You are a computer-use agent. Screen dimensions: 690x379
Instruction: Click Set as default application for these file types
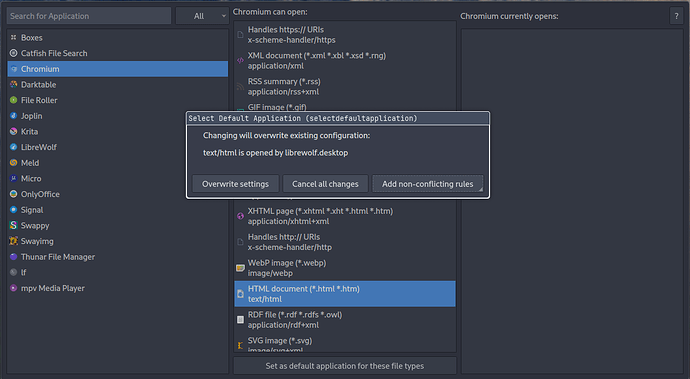tap(345, 366)
